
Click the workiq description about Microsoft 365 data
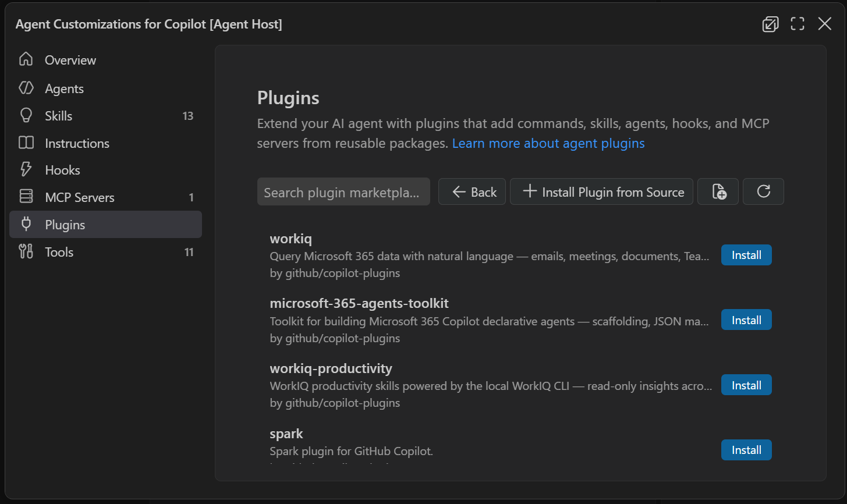(490, 256)
